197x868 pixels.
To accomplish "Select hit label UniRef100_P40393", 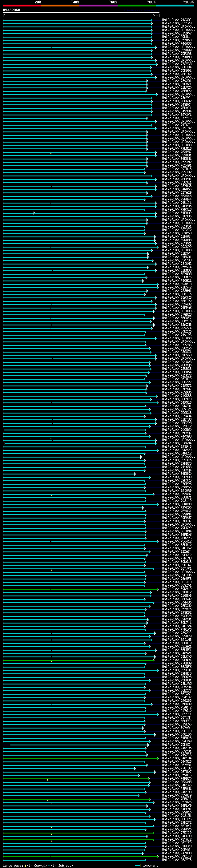I will 177,436.
